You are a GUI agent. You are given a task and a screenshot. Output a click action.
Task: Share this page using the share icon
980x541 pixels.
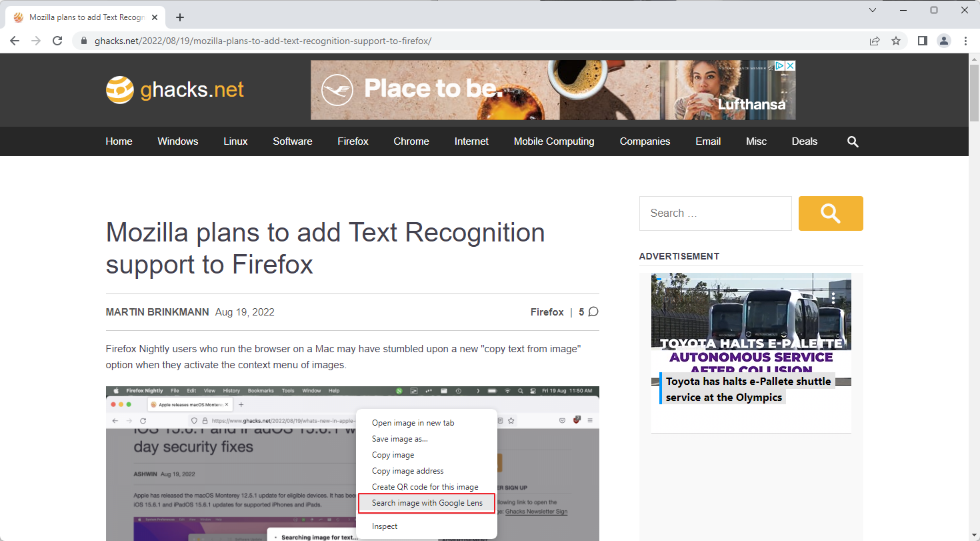point(875,41)
